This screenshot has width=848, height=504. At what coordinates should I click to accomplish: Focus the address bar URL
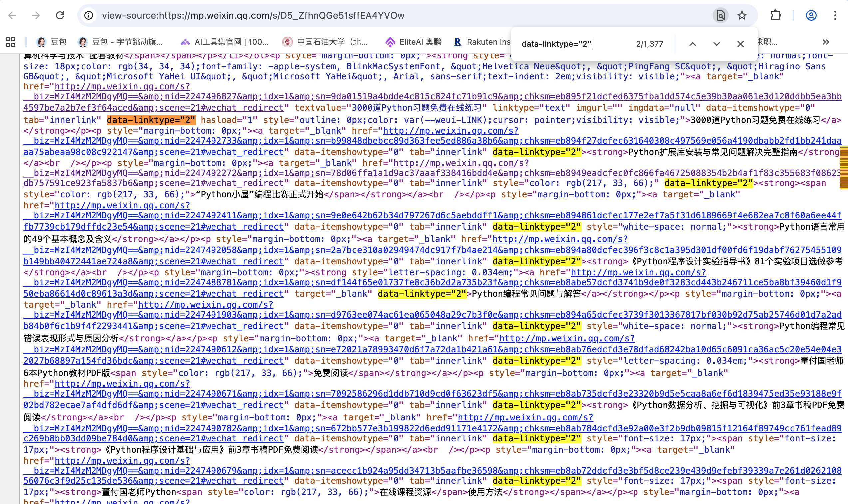click(x=253, y=15)
